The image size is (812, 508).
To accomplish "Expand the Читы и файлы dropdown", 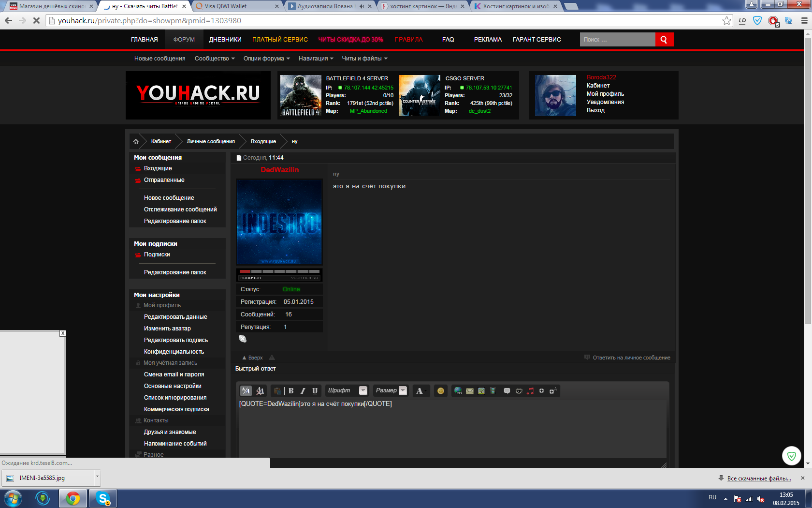I will click(364, 59).
